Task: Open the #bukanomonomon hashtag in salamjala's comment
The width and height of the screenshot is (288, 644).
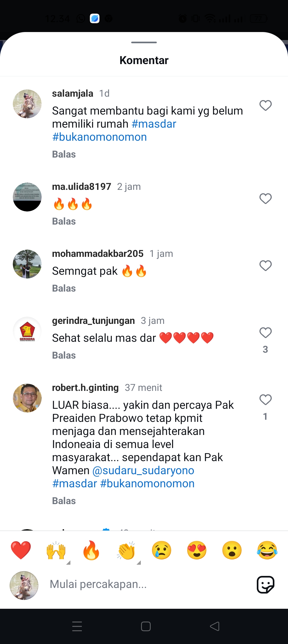Action: click(x=100, y=137)
